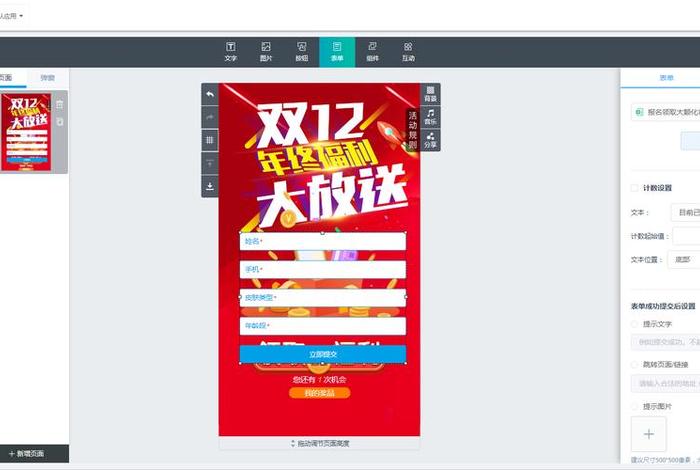Image resolution: width=700 pixels, height=470 pixels.
Task: Click the 计数起始值 input field
Action: 687,236
